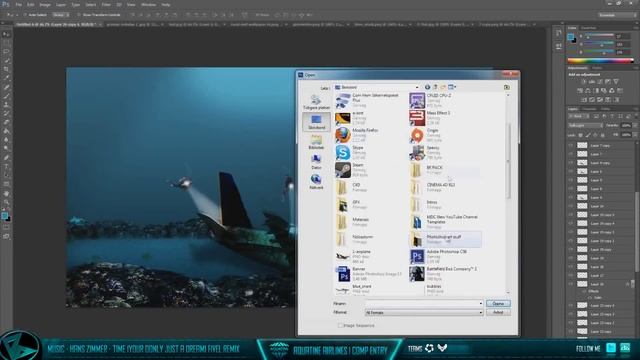Select the Move tool in the toolbar
This screenshot has height=360, width=640.
6,35
